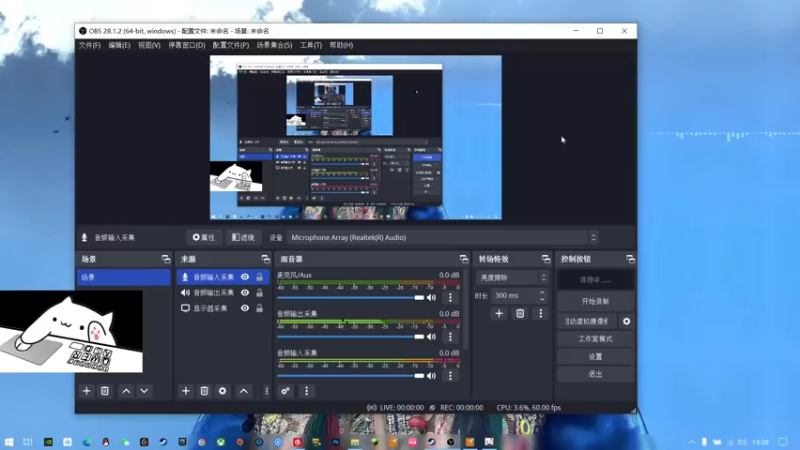
Task: Open the 设备 Microphone Array dropdown
Action: [442, 237]
